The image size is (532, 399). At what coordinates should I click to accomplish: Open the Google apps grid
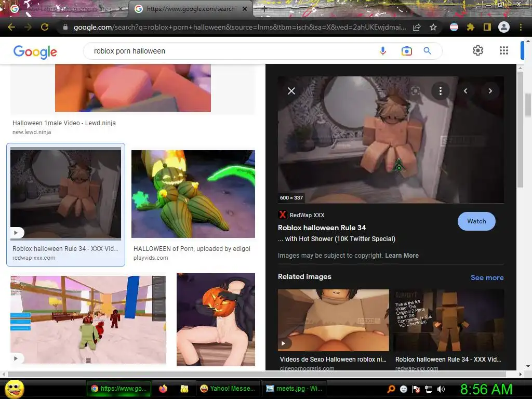click(x=504, y=50)
